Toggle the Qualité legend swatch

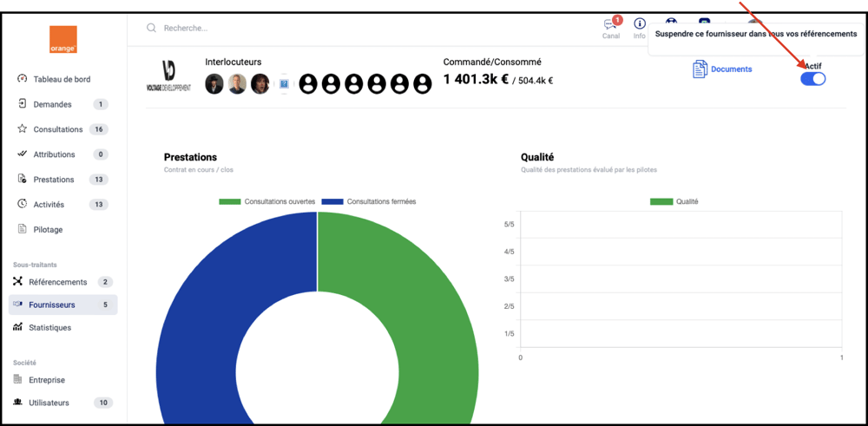coord(661,202)
